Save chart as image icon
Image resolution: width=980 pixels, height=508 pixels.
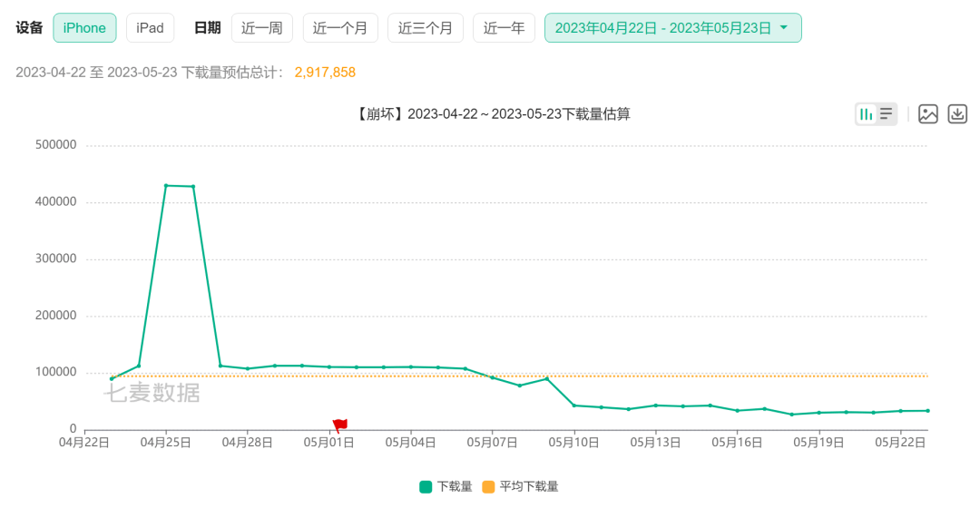click(x=927, y=114)
